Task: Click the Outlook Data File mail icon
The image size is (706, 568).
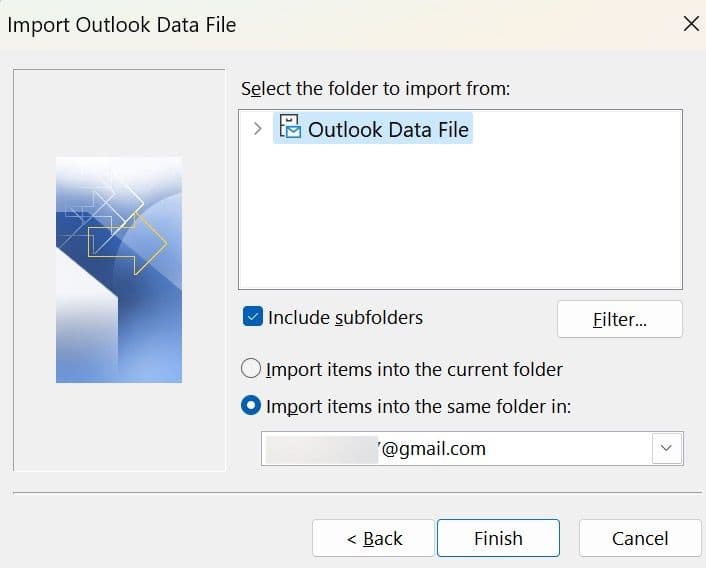Action: (289, 128)
